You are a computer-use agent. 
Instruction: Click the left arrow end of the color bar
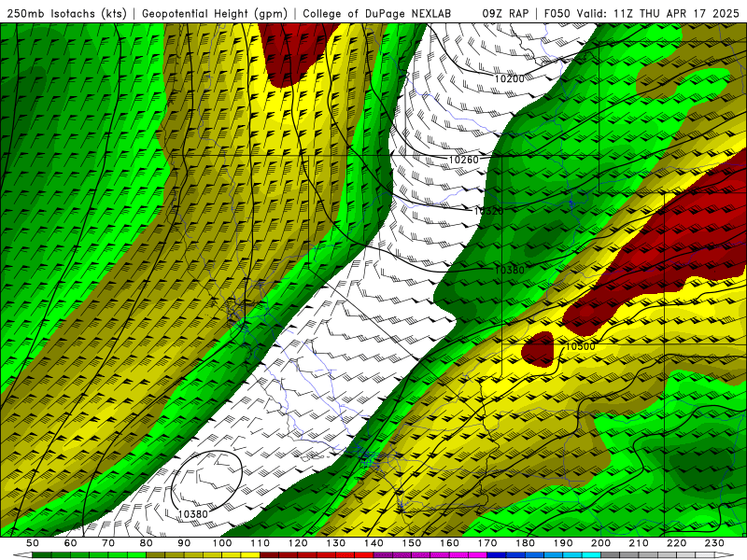click(22, 555)
